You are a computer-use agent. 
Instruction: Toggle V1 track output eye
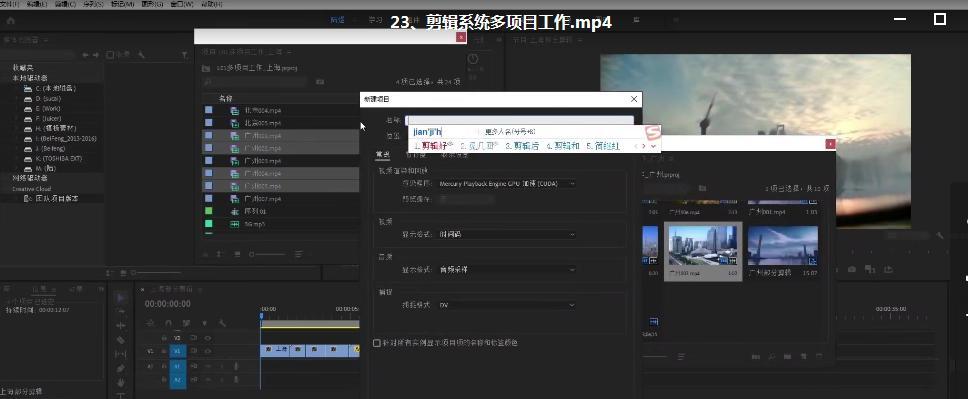tap(208, 351)
